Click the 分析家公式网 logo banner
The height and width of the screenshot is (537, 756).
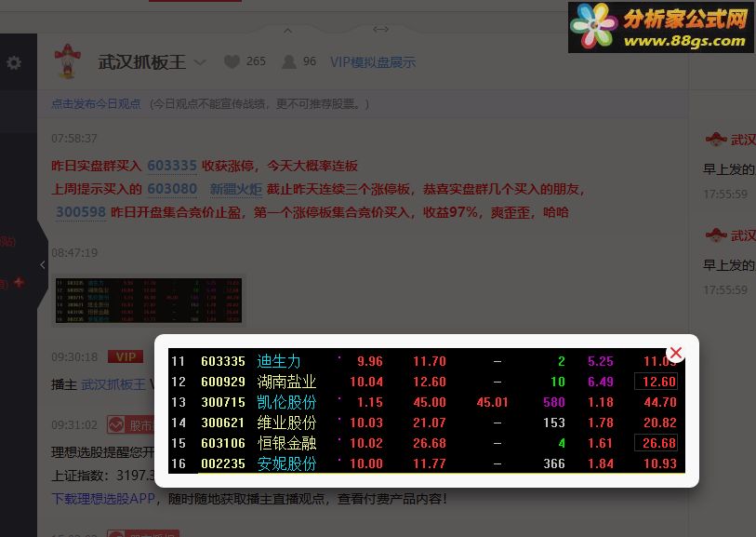pyautogui.click(x=660, y=27)
